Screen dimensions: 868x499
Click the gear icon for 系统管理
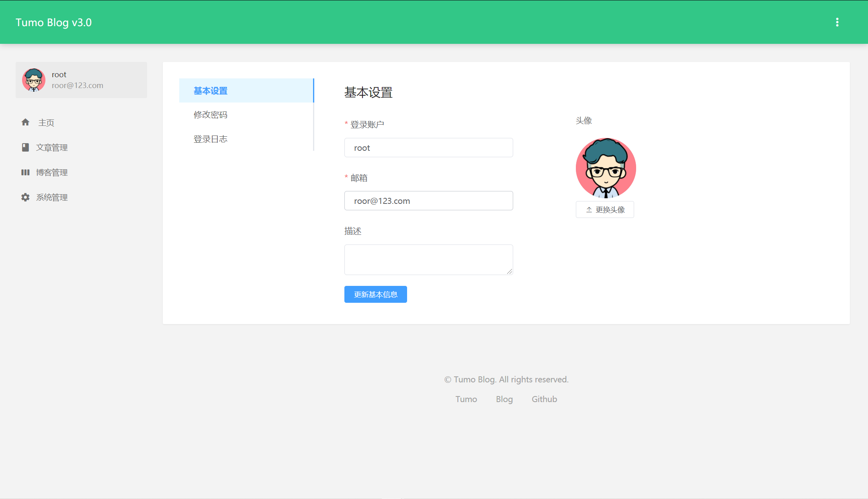click(x=25, y=197)
